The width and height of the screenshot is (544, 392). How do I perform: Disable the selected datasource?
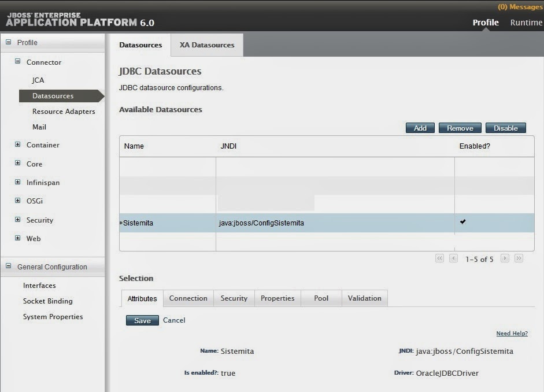[506, 128]
